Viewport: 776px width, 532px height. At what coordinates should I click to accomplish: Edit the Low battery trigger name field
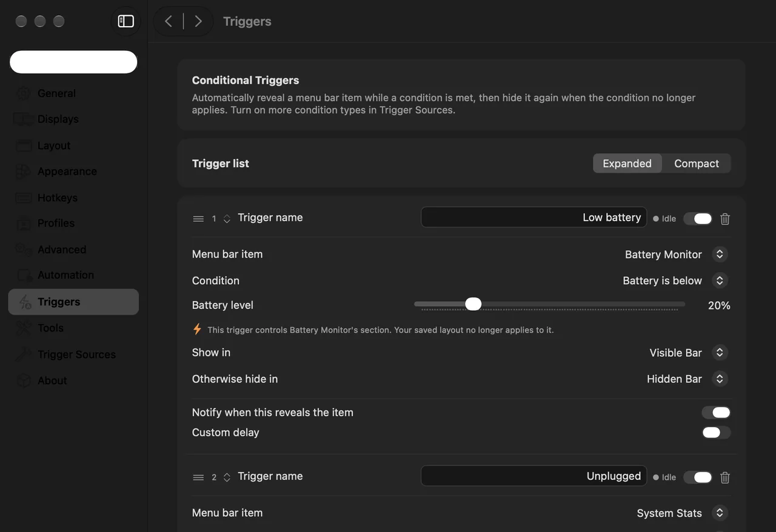tap(533, 218)
